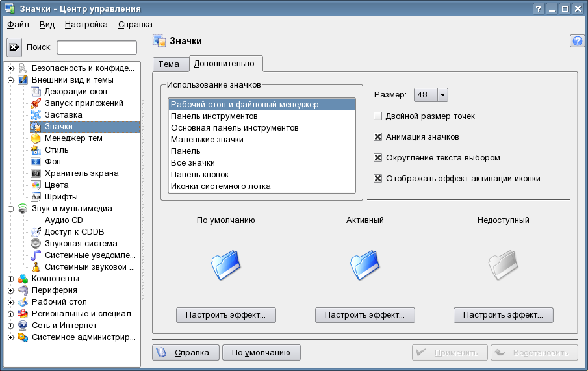Click the rocket icon for Запуск приложений
This screenshot has width=588, height=371.
pyautogui.click(x=36, y=103)
